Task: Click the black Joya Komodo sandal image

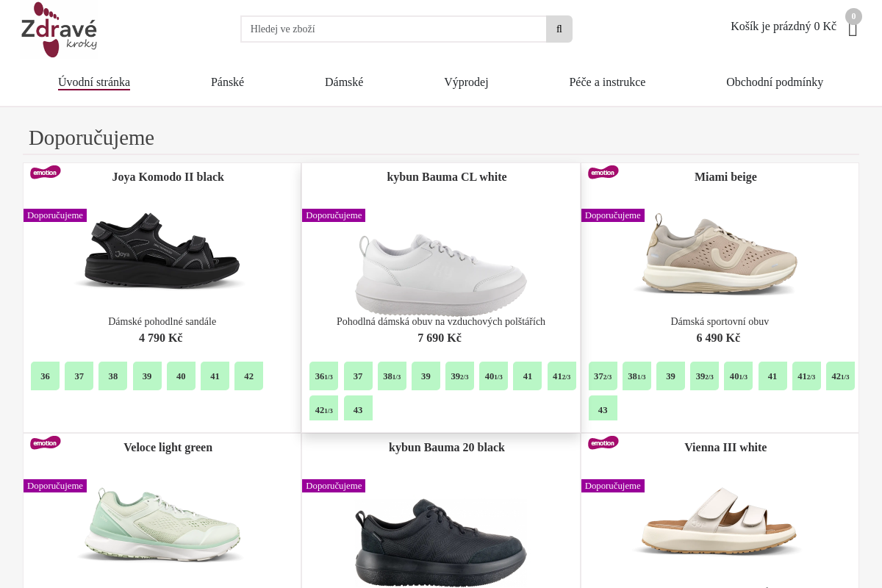Action: click(162, 251)
